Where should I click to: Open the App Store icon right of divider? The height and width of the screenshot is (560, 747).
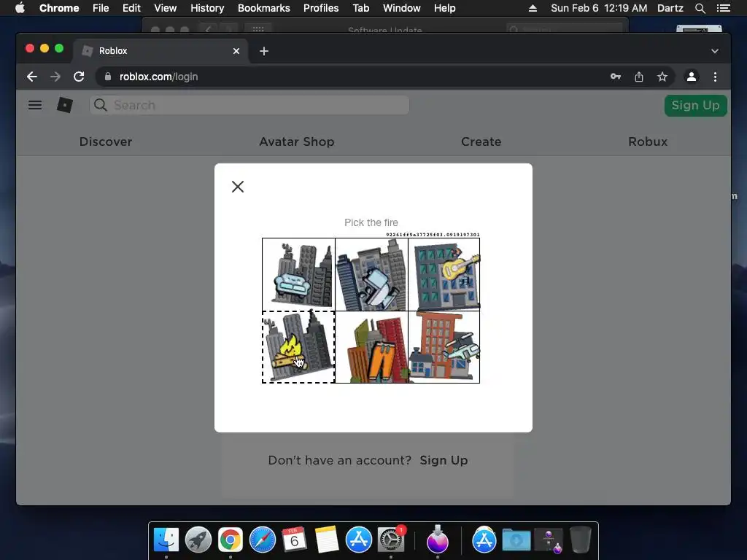(484, 540)
